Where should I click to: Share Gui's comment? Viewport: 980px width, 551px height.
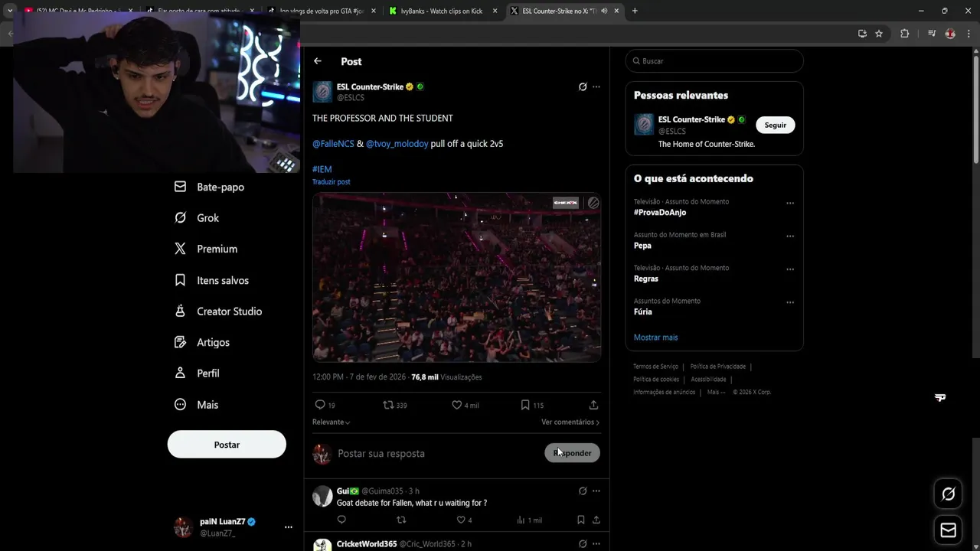(596, 520)
